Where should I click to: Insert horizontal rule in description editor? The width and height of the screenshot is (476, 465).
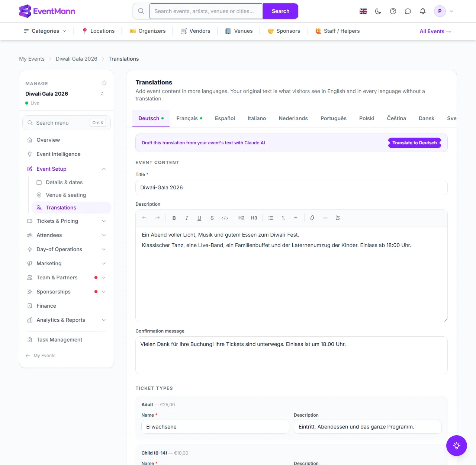click(325, 218)
